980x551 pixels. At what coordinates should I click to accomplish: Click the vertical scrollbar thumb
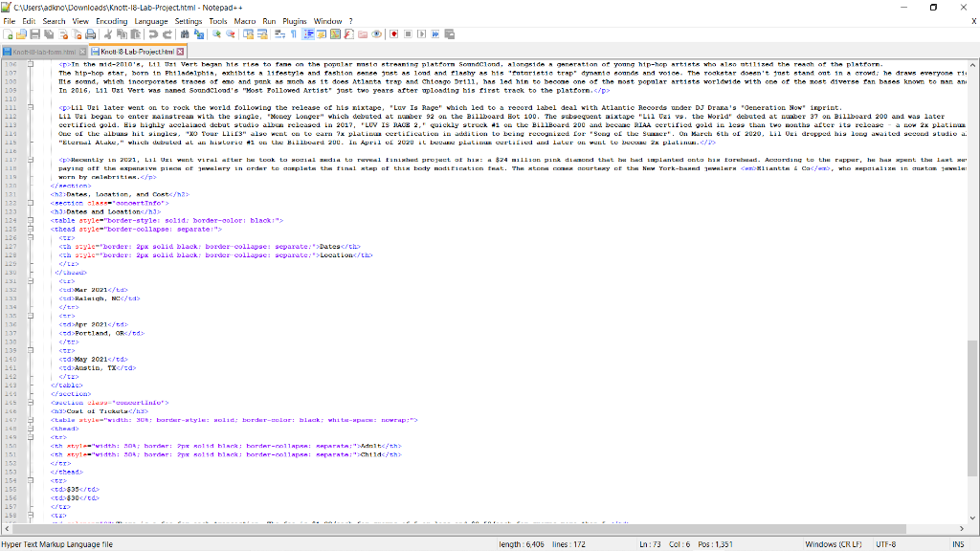(x=972, y=408)
